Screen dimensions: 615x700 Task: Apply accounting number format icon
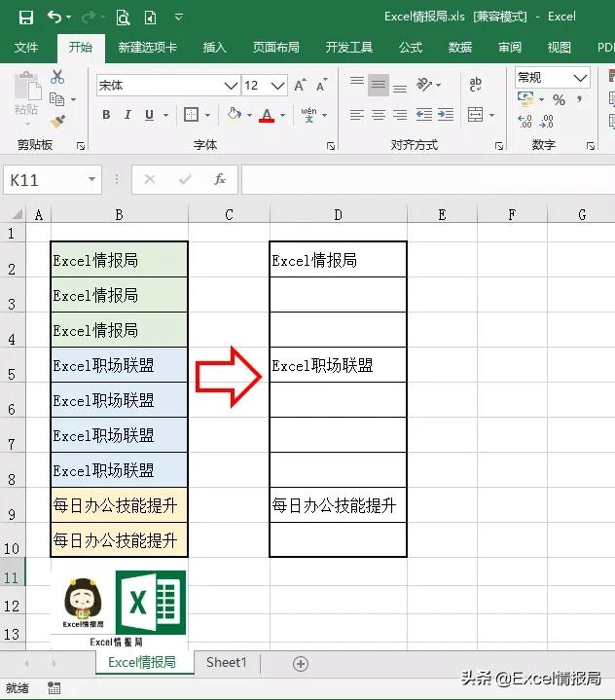[x=525, y=99]
